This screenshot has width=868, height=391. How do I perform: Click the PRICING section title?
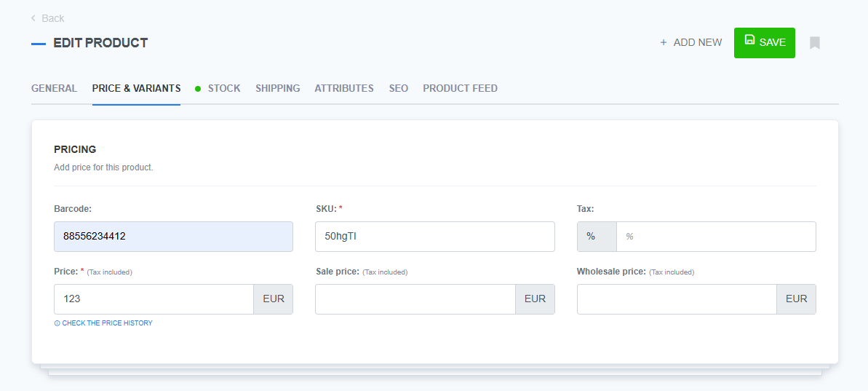point(75,149)
